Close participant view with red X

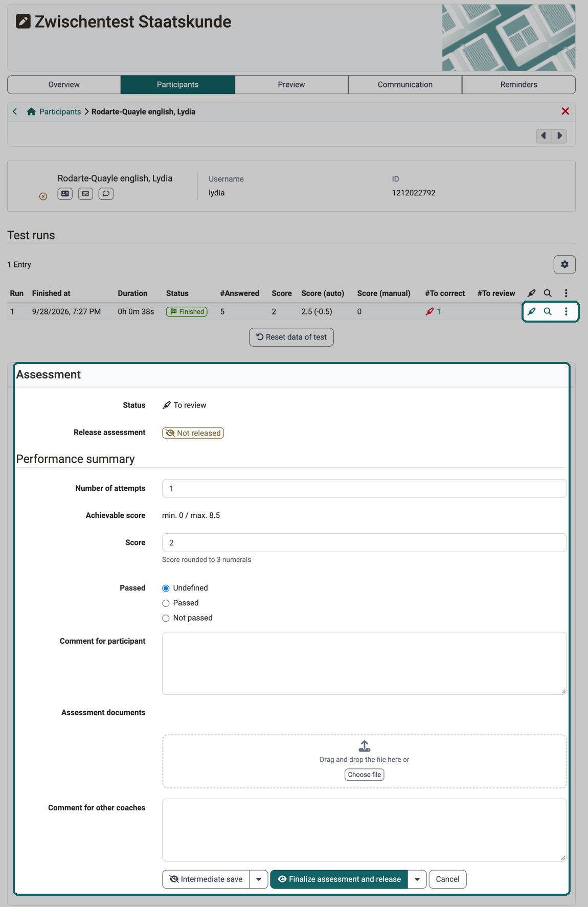(x=565, y=111)
